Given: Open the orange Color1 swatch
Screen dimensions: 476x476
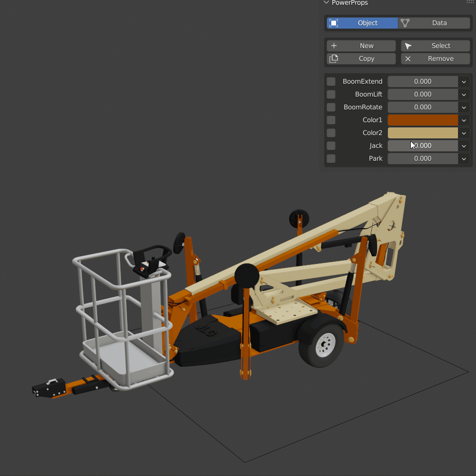Looking at the screenshot, I should pos(423,120).
